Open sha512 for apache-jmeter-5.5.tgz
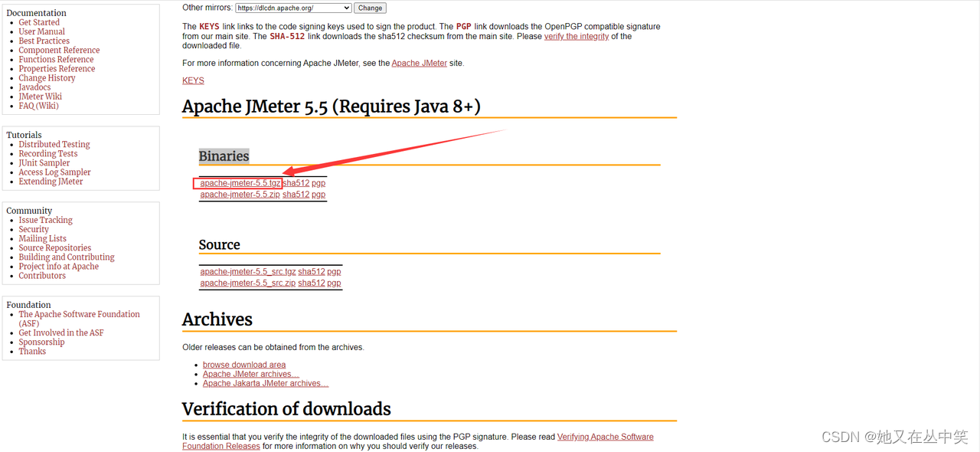 coord(296,183)
